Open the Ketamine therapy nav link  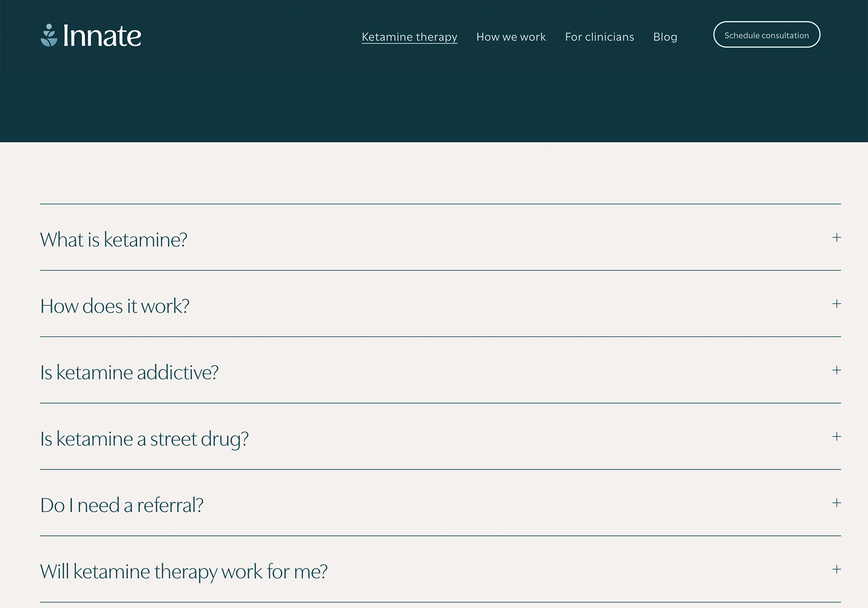pyautogui.click(x=409, y=37)
